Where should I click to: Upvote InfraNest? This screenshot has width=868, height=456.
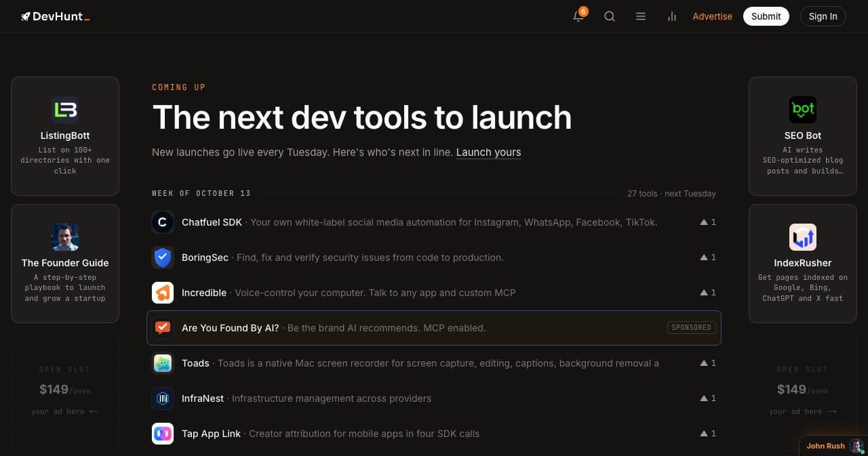coord(708,398)
